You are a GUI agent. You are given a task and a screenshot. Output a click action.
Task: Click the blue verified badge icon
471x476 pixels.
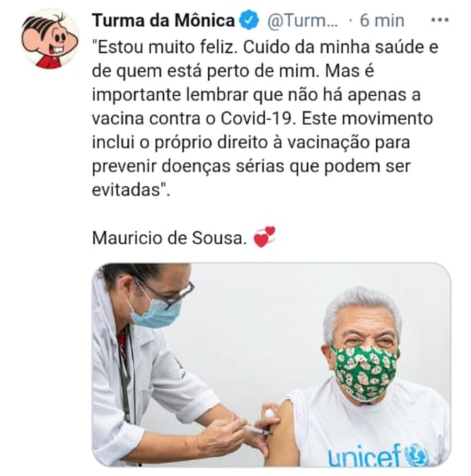point(249,20)
